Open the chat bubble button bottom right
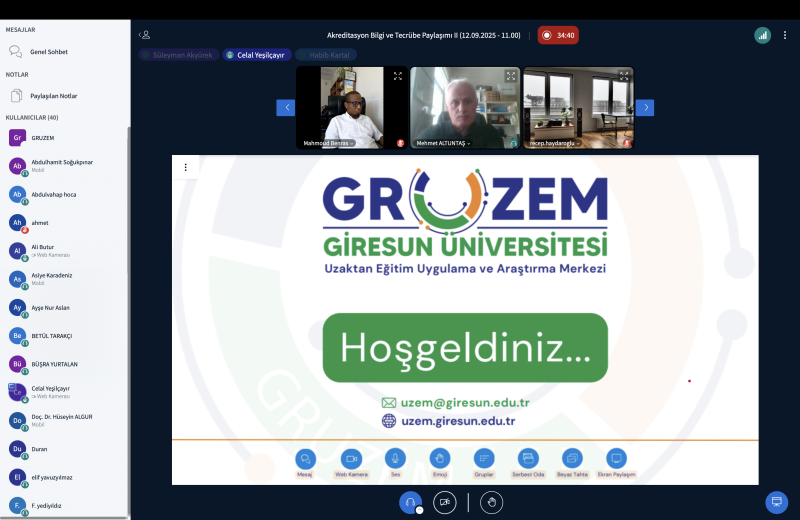Screen dimensions: 800x520 (x=777, y=502)
